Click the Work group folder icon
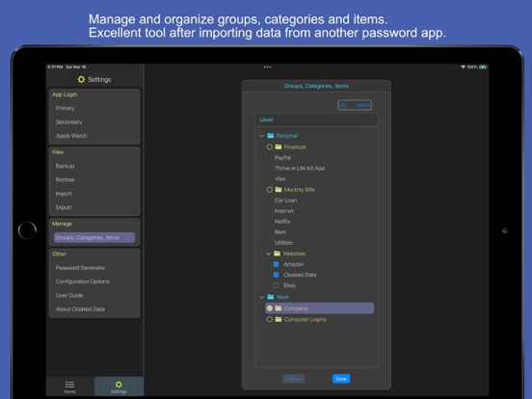This screenshot has width=532, height=399. [271, 297]
